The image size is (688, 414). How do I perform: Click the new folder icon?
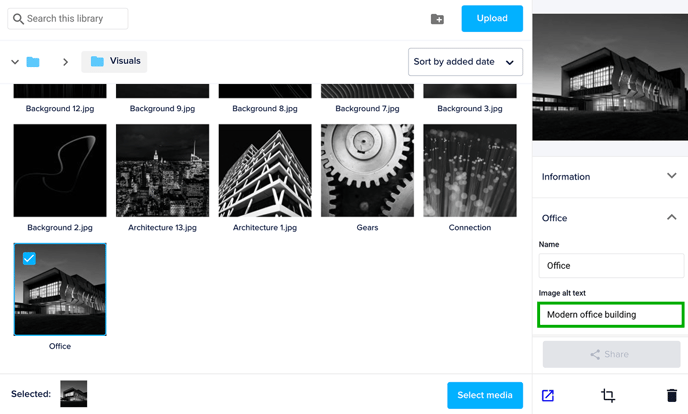[437, 19]
